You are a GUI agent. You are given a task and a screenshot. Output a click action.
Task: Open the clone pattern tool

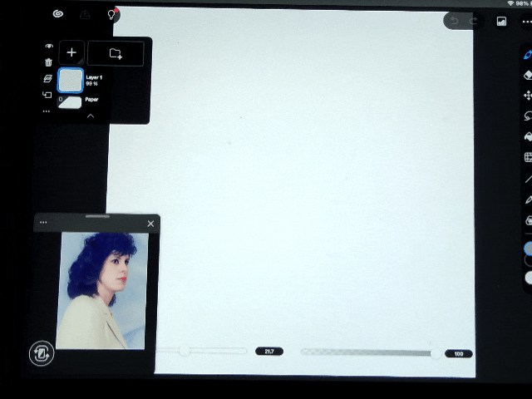(x=529, y=220)
